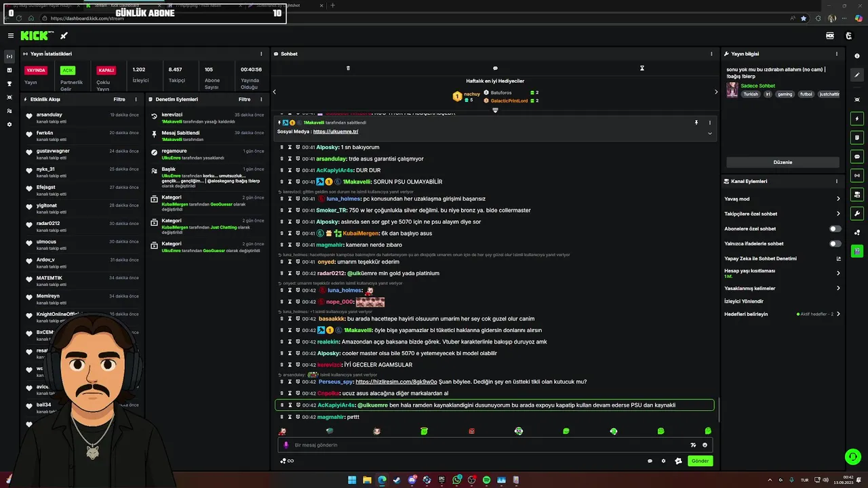Click the translate icon in message box
Image resolution: width=868 pixels, height=488 pixels.
click(x=693, y=445)
